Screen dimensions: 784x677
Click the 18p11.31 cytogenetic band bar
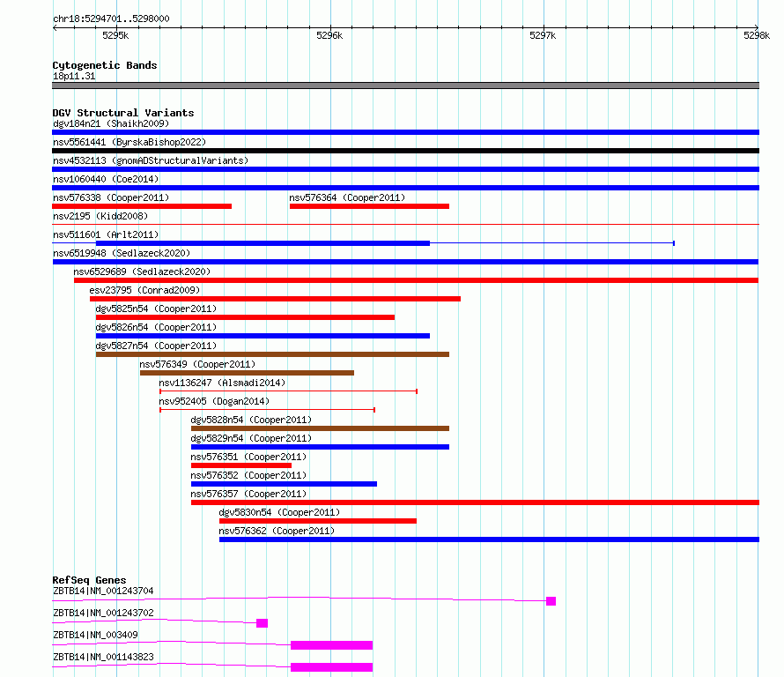pos(405,86)
